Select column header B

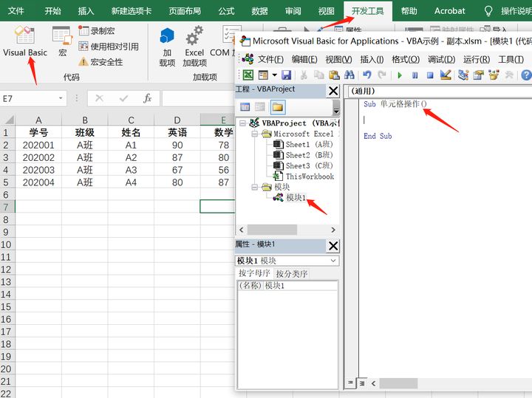click(85, 120)
